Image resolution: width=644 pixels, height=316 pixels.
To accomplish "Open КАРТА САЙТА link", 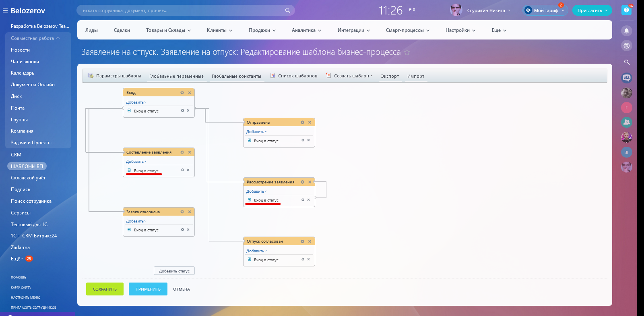I will 21,287.
